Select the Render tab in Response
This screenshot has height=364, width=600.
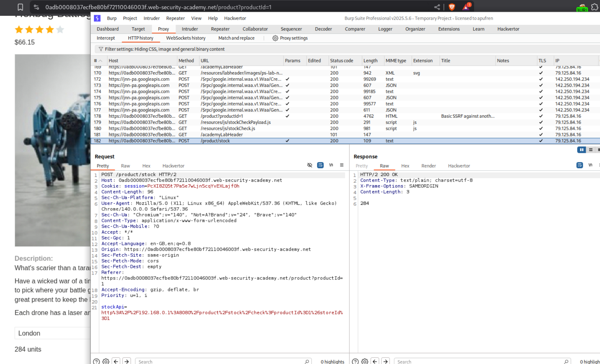[x=428, y=166]
